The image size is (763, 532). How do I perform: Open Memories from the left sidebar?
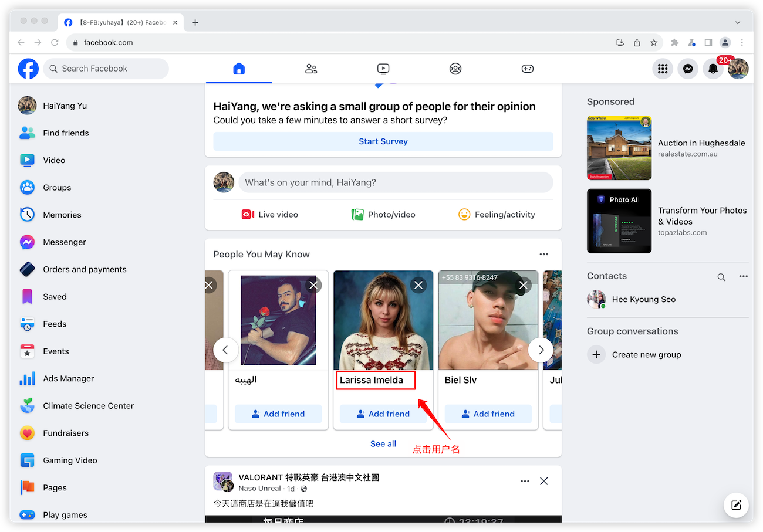click(62, 215)
